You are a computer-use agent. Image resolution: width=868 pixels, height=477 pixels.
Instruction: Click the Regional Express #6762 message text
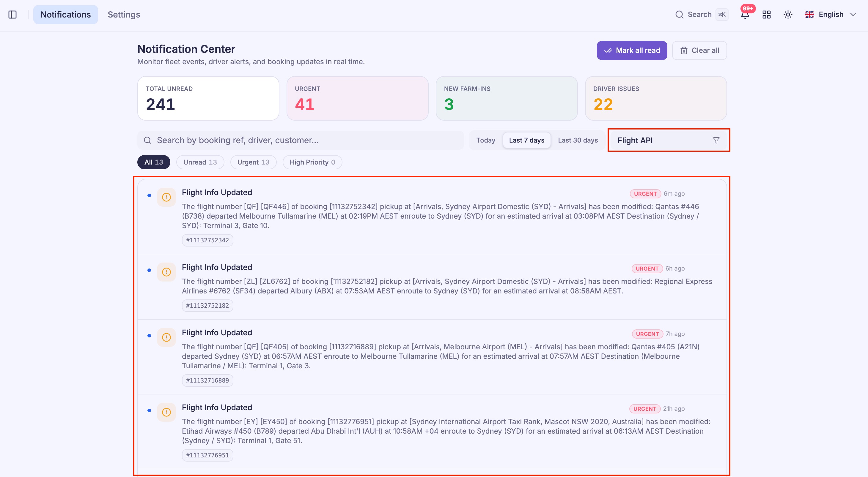click(447, 286)
